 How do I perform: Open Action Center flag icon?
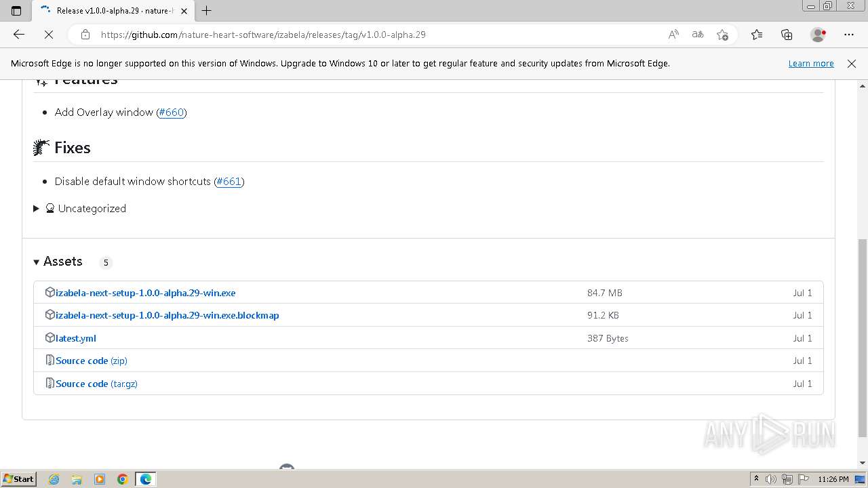click(x=803, y=479)
